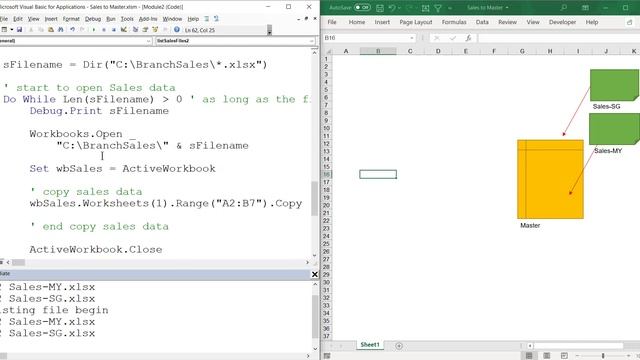Select the Sheet1 worksheet tab
This screenshot has height=360, width=640.
370,345
